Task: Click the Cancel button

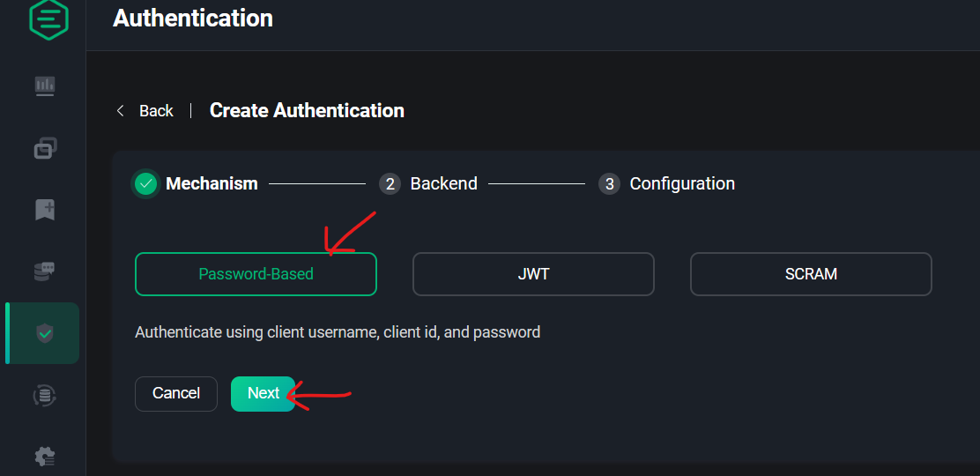Action: coord(176,393)
